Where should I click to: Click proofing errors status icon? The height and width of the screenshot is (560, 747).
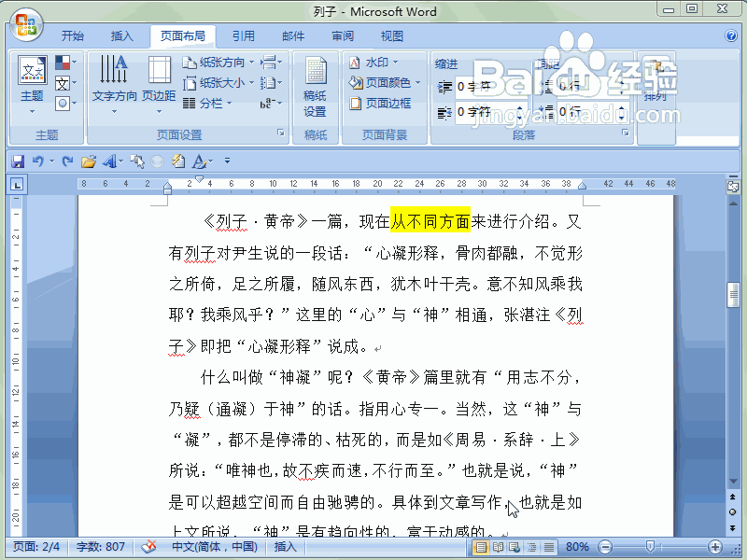click(x=149, y=547)
